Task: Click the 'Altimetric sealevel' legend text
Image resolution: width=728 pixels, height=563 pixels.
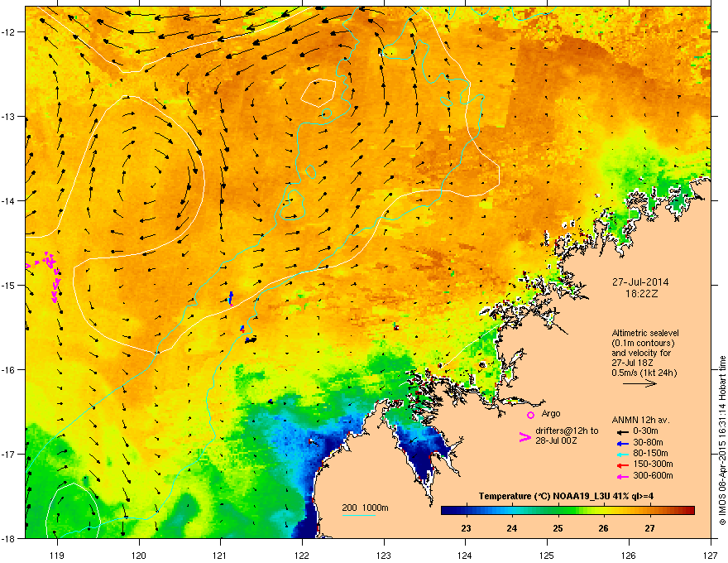Action: point(645,333)
